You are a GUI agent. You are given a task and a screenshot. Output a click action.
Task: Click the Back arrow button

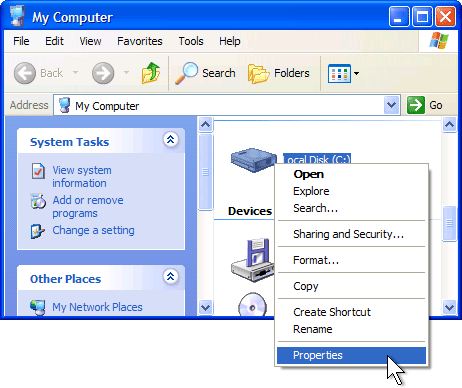pos(25,73)
